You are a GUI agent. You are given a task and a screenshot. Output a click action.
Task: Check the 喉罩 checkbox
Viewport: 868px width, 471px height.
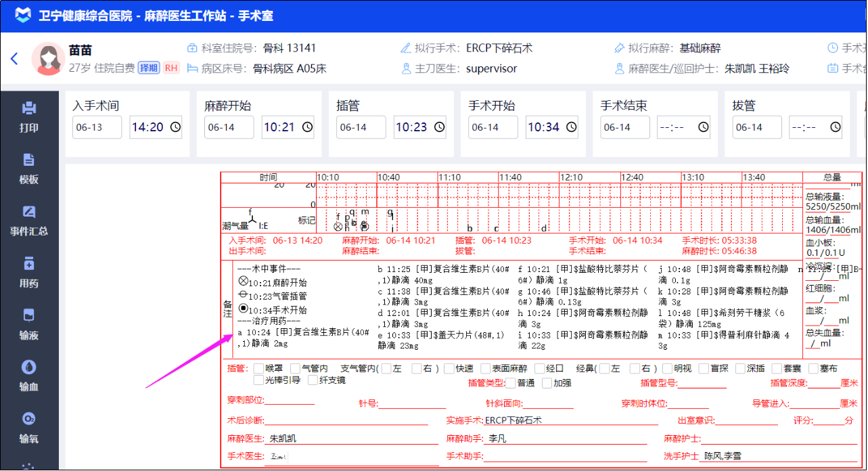(x=258, y=369)
